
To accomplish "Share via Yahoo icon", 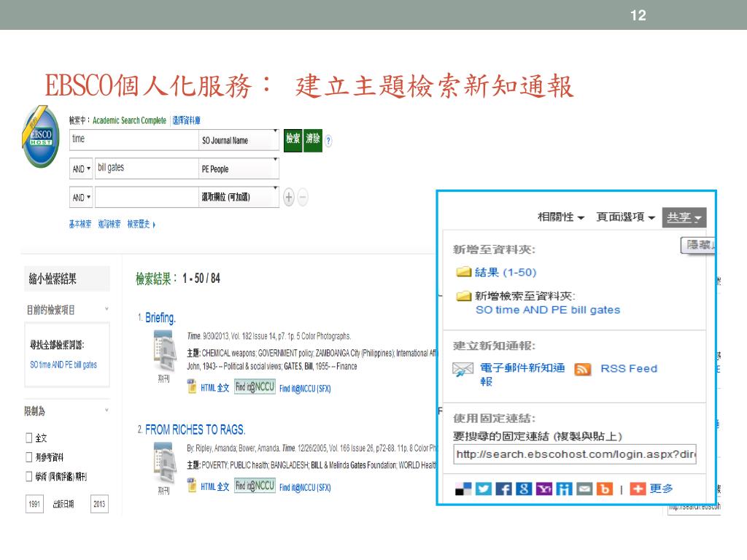I will coord(544,489).
